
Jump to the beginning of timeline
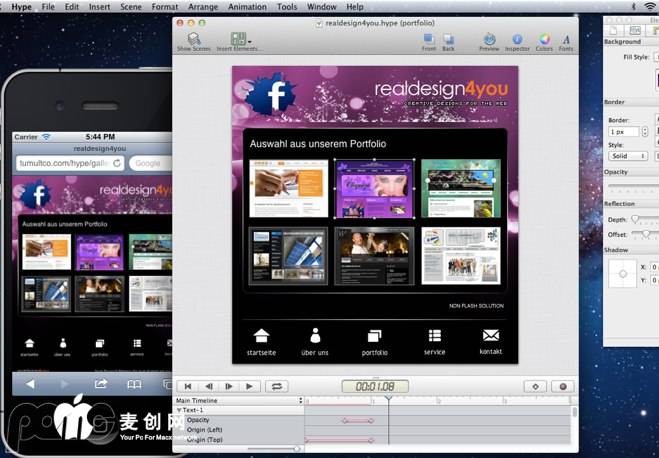pyautogui.click(x=186, y=386)
